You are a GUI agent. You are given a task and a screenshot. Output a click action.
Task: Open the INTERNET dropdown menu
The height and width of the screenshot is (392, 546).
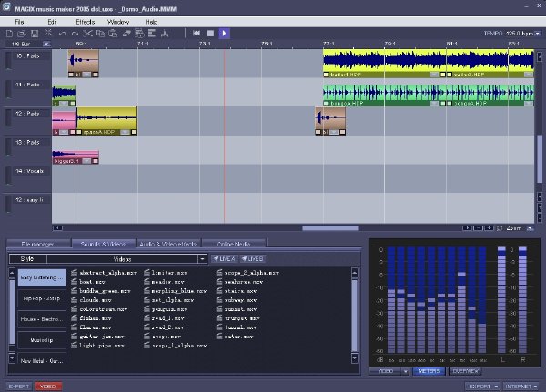tap(521, 387)
